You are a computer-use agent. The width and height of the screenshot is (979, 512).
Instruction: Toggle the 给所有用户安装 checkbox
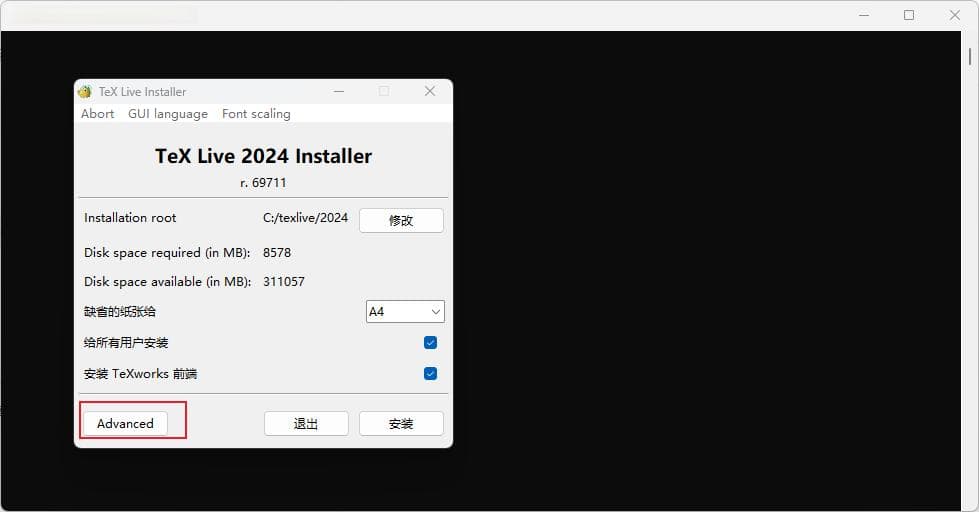[x=430, y=343]
